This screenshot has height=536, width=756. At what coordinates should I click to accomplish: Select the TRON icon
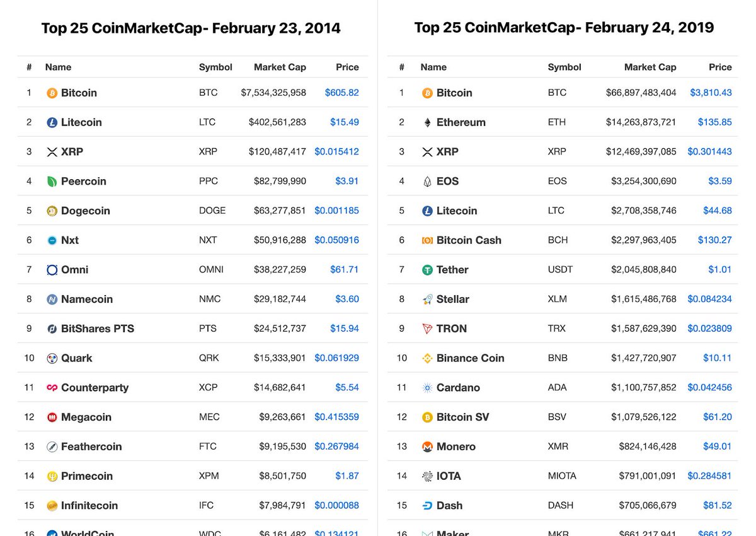click(x=427, y=329)
